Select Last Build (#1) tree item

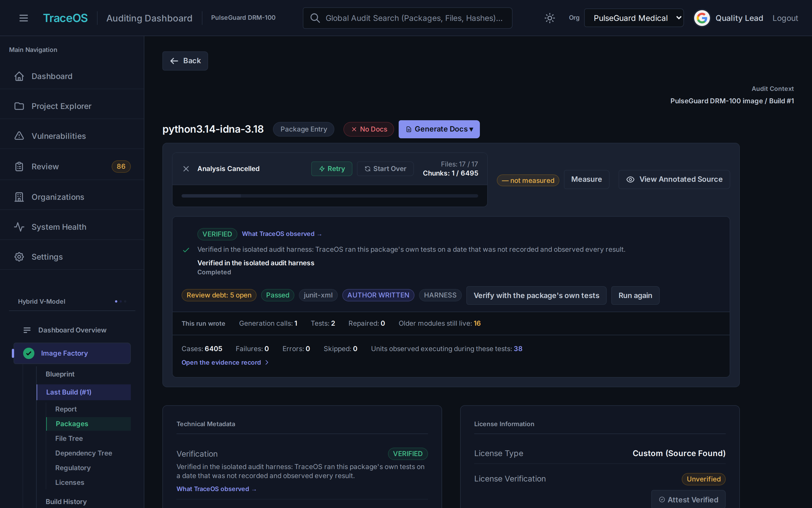(x=84, y=392)
